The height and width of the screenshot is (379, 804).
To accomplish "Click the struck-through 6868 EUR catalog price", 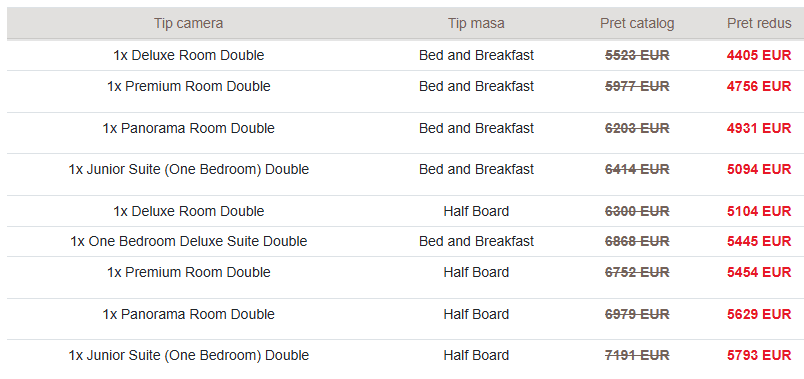I will pos(637,241).
